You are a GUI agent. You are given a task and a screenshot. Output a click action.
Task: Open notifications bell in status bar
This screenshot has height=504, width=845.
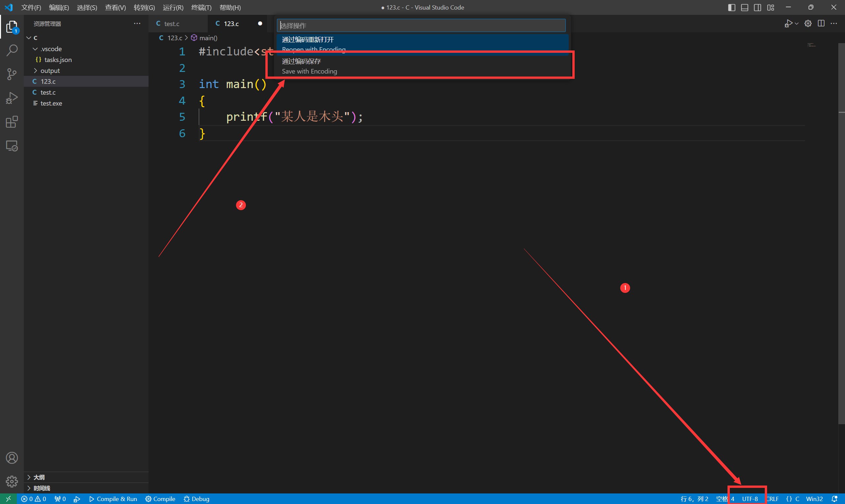pyautogui.click(x=834, y=499)
